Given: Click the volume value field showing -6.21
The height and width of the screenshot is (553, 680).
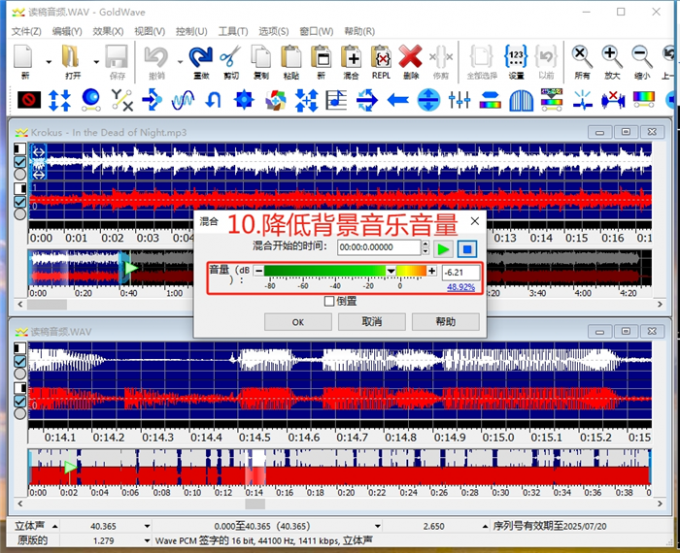Looking at the screenshot, I should click(461, 273).
